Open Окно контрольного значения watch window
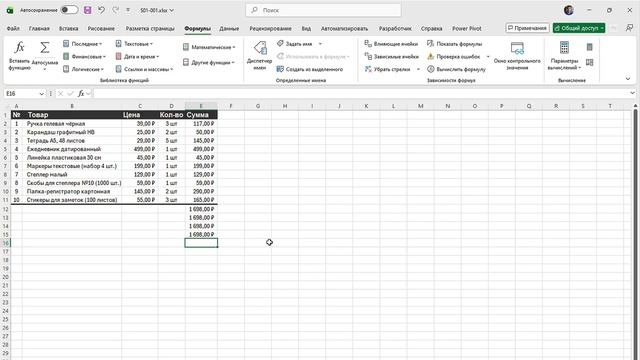This screenshot has width=640, height=360. click(517, 56)
